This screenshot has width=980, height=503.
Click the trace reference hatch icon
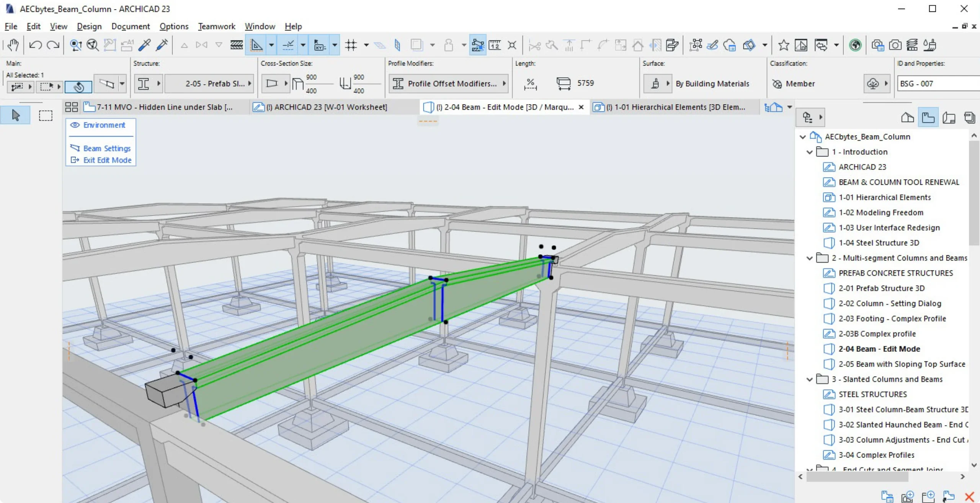(237, 45)
